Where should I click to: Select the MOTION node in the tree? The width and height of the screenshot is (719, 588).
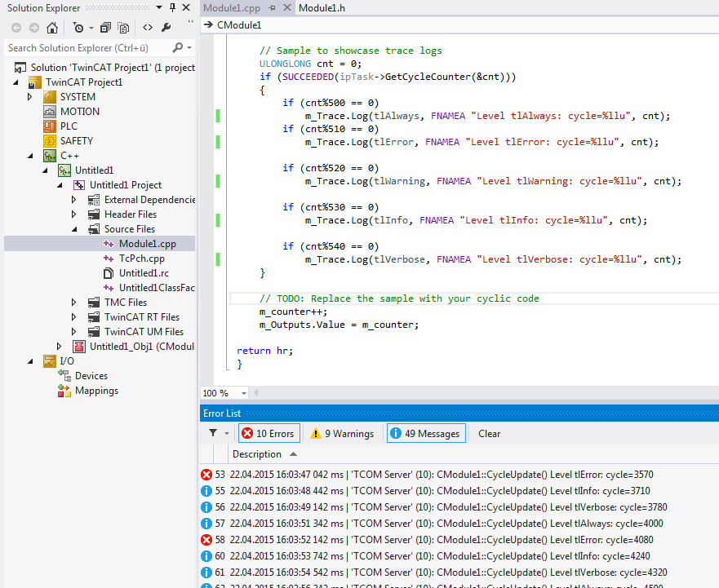[x=80, y=112]
